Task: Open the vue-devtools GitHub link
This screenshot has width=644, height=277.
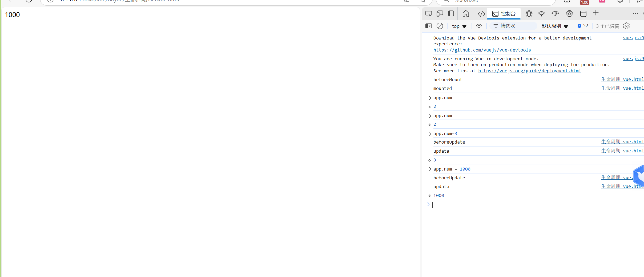Action: pos(482,50)
